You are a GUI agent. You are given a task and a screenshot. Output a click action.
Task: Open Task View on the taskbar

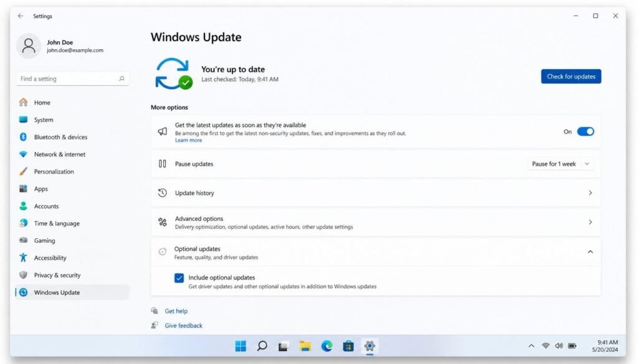tap(283, 346)
